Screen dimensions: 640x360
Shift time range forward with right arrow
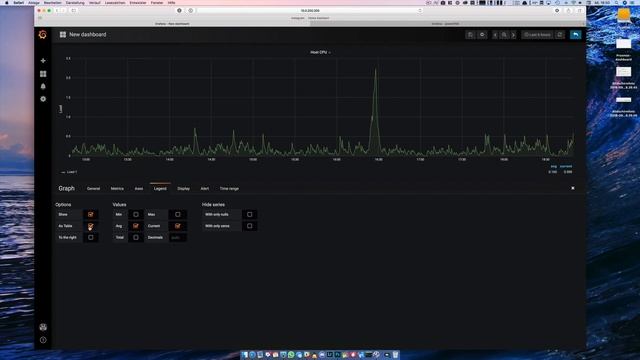(513, 35)
